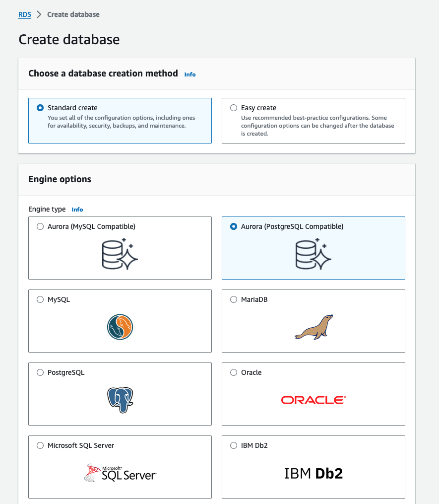Open Info link next to Engine type
Screen dimensions: 439x504
[77, 209]
